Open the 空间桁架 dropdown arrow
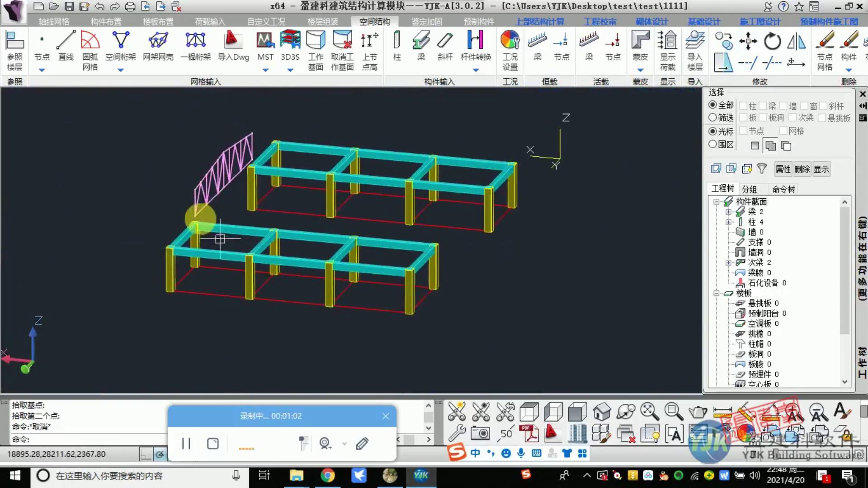Image resolution: width=868 pixels, height=488 pixels. pos(121,70)
